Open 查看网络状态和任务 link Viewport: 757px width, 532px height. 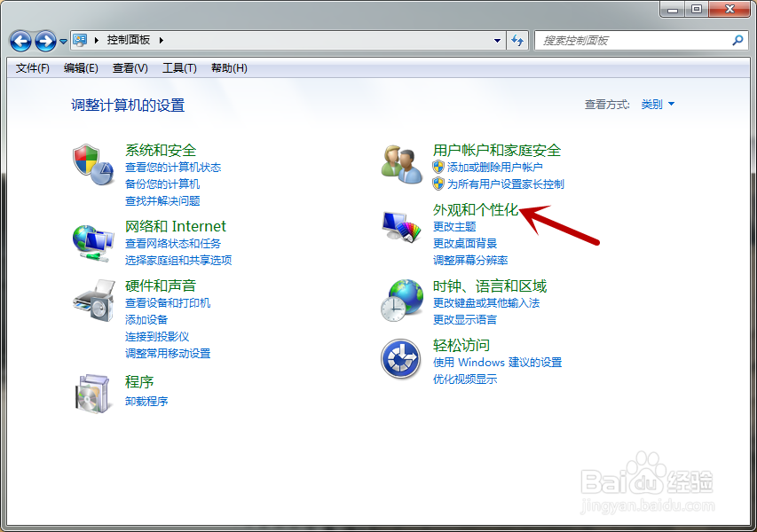[x=173, y=244]
